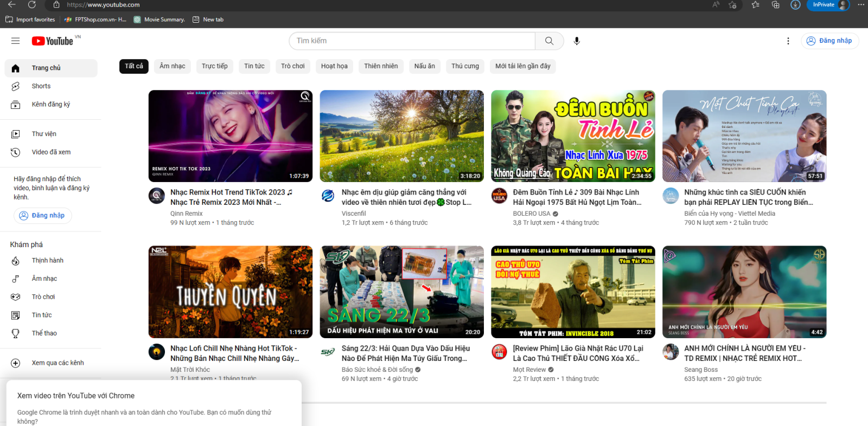Image resolution: width=868 pixels, height=426 pixels.
Task: Open Trang chủ in the sidebar
Action: [51, 68]
